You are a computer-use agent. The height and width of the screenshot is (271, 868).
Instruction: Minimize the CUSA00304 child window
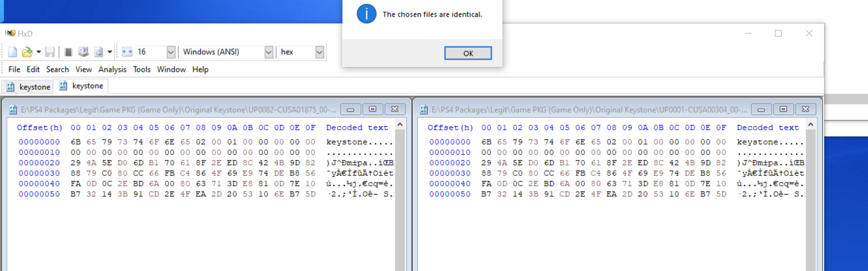(x=761, y=109)
